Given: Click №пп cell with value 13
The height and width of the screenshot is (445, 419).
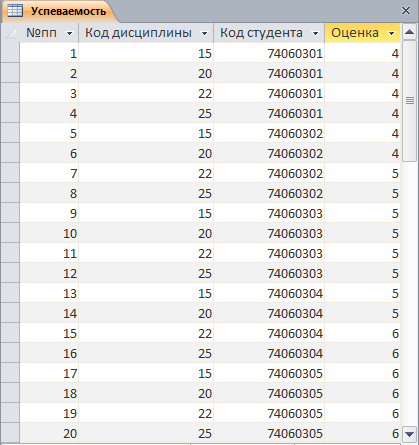Looking at the screenshot, I should tap(49, 293).
